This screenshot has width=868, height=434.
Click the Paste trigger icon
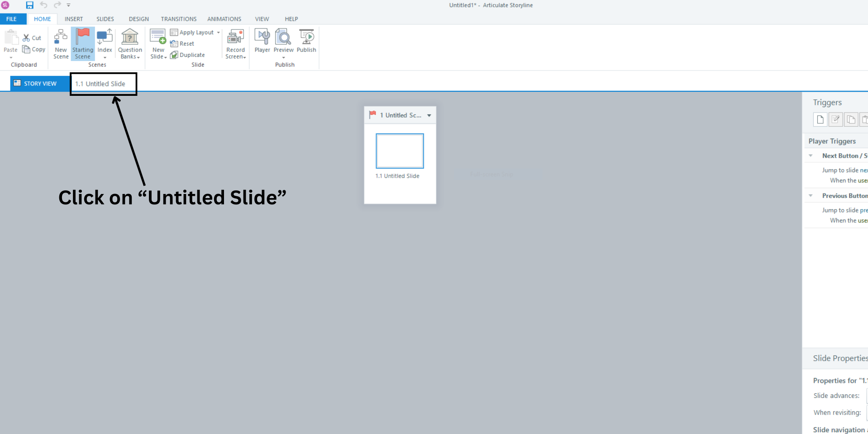(864, 119)
